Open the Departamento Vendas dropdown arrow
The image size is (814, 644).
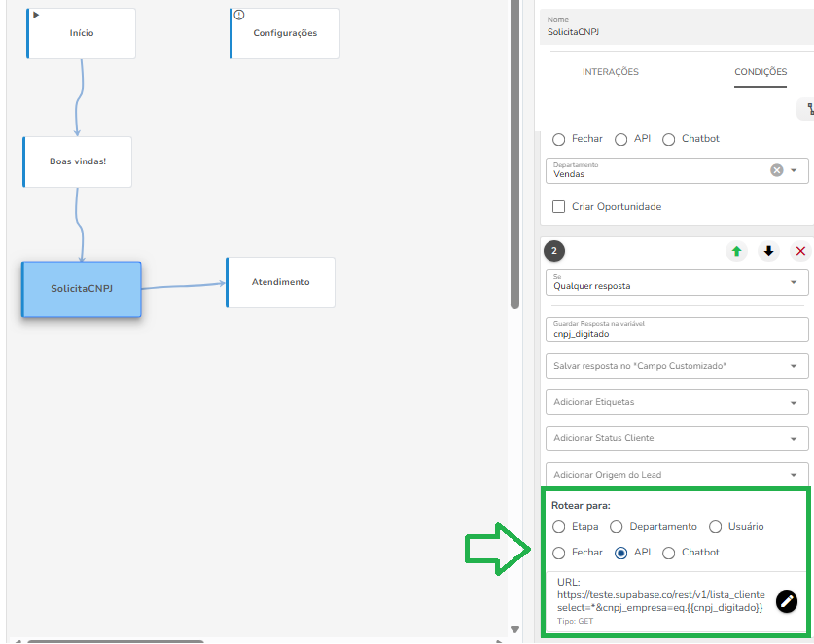[794, 170]
